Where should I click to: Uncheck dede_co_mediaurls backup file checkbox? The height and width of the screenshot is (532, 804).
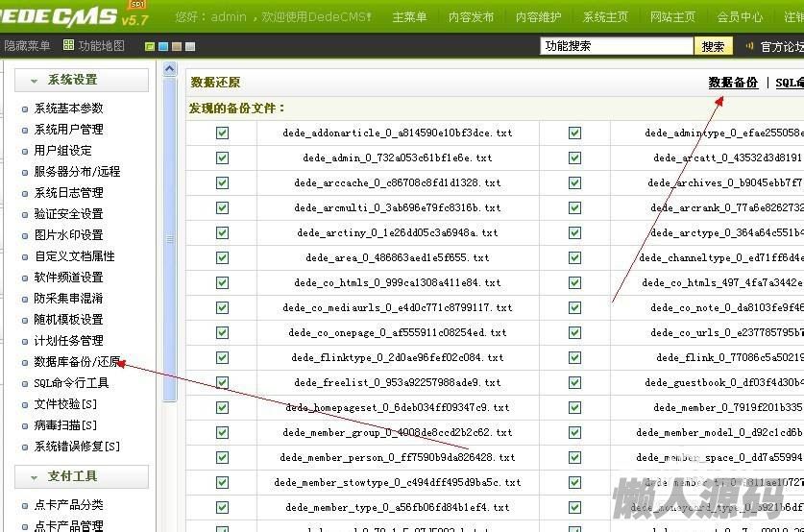(x=222, y=307)
